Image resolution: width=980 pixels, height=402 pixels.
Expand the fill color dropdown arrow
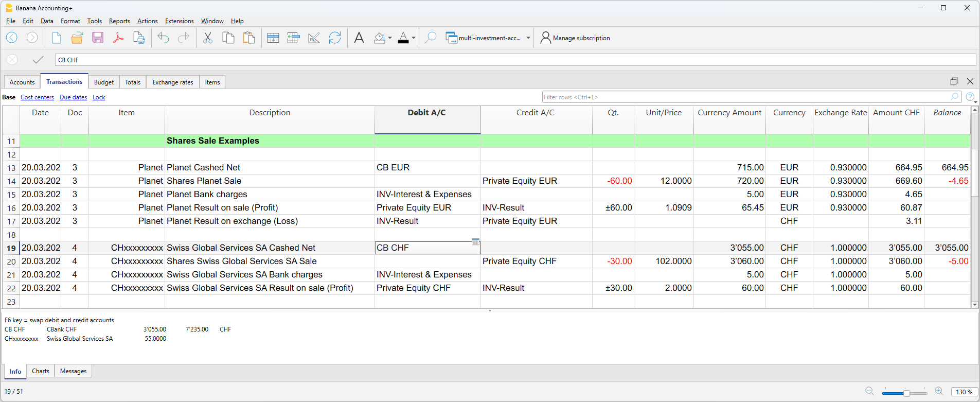390,38
